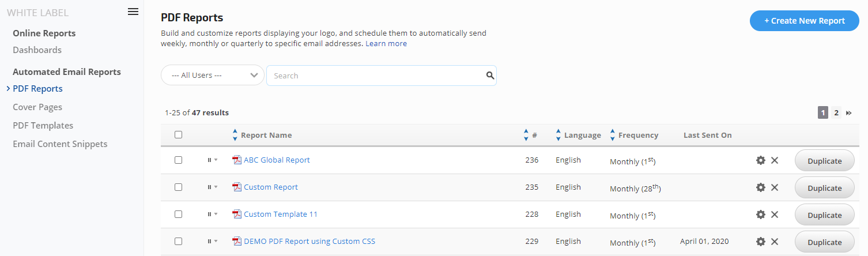Open the Learn more link

386,44
